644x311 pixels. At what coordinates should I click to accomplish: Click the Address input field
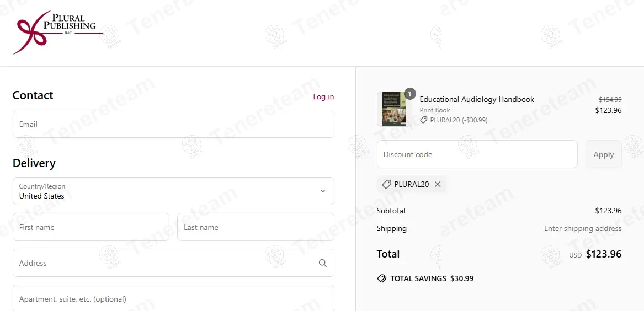pos(163,263)
